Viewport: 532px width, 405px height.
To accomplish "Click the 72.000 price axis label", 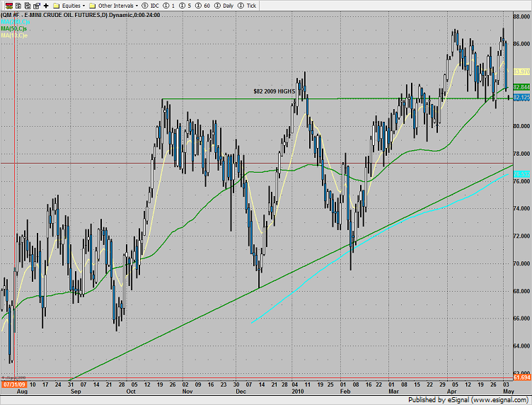I will tap(521, 236).
